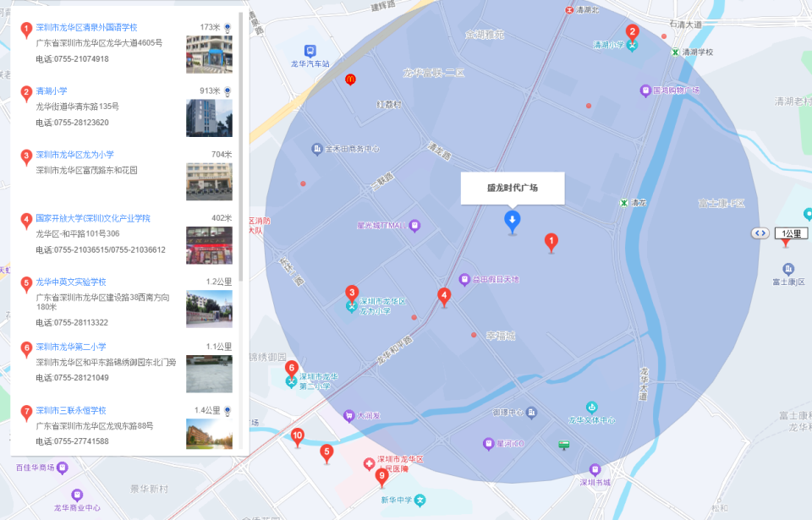Click list marker 2 next to 清湖小学
The width and height of the screenshot is (812, 520).
(26, 93)
